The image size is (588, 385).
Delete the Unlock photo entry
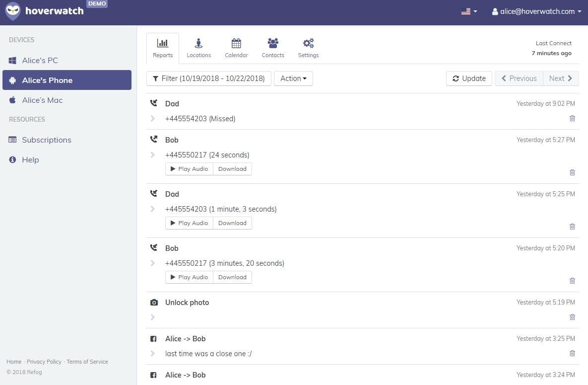pyautogui.click(x=572, y=317)
